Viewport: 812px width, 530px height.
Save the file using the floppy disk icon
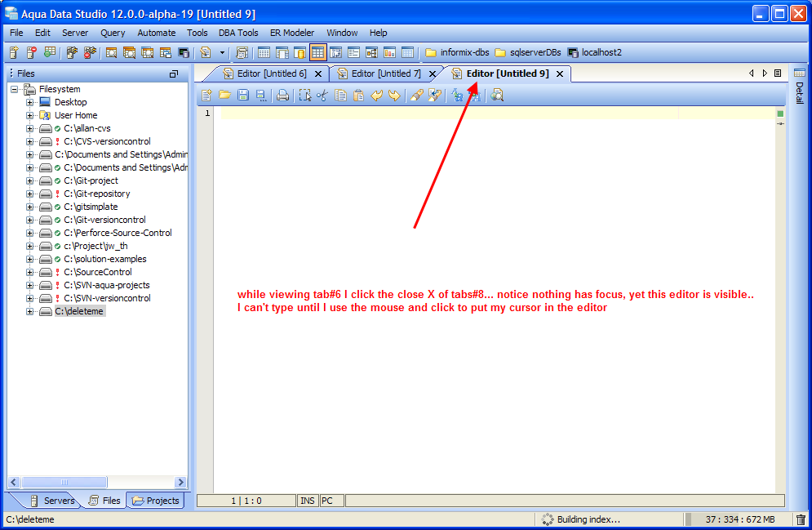[x=243, y=95]
